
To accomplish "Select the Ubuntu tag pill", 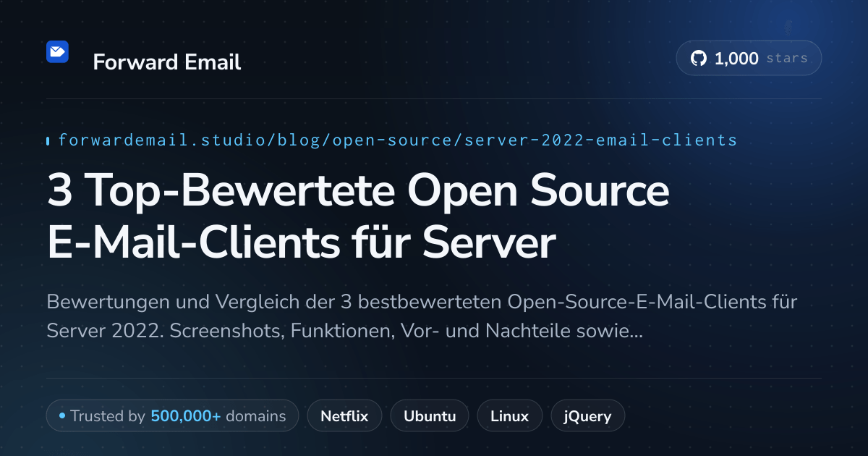I will pos(430,416).
